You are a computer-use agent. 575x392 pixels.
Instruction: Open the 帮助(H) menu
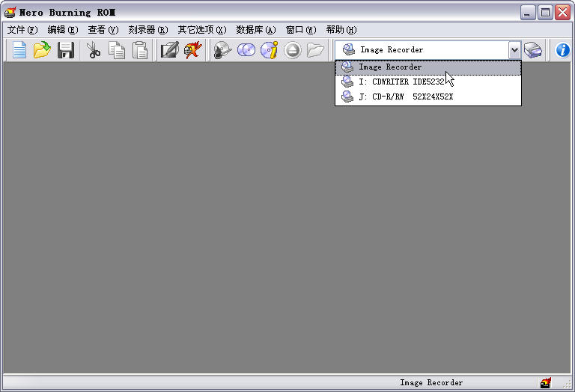click(x=341, y=30)
